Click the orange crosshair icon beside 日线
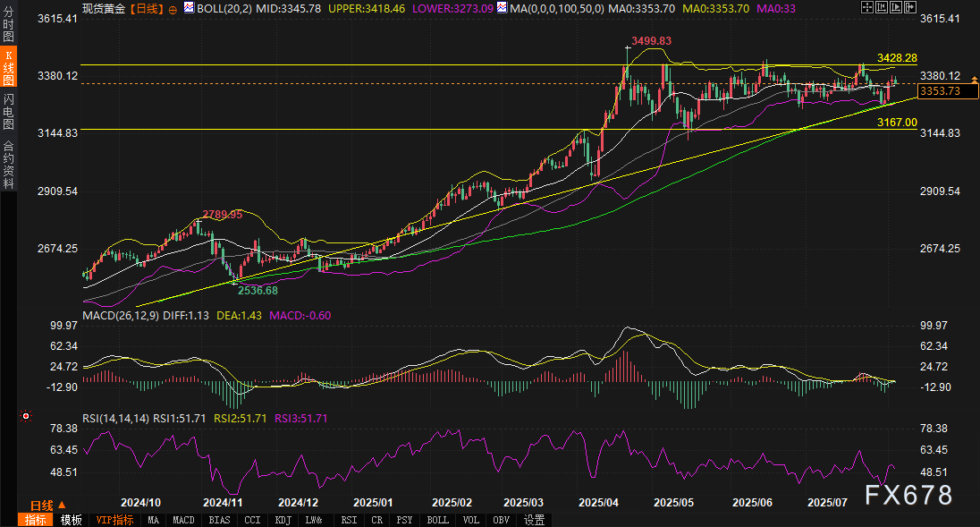 (x=173, y=8)
